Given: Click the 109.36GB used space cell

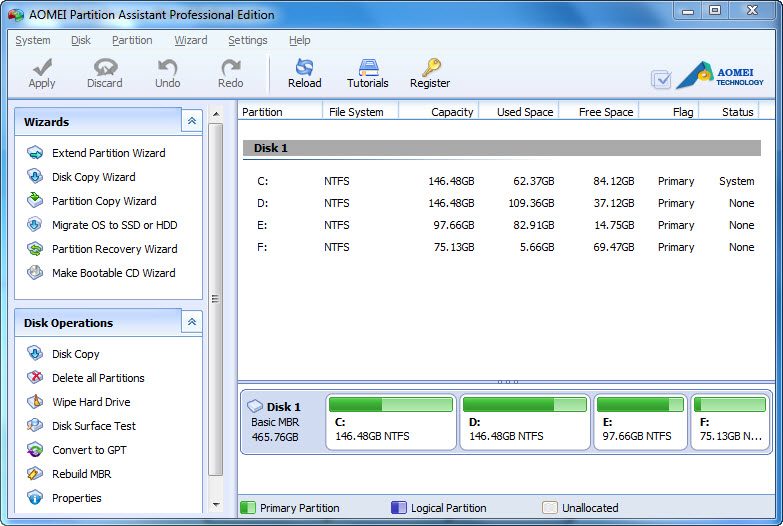Looking at the screenshot, I should (531, 203).
